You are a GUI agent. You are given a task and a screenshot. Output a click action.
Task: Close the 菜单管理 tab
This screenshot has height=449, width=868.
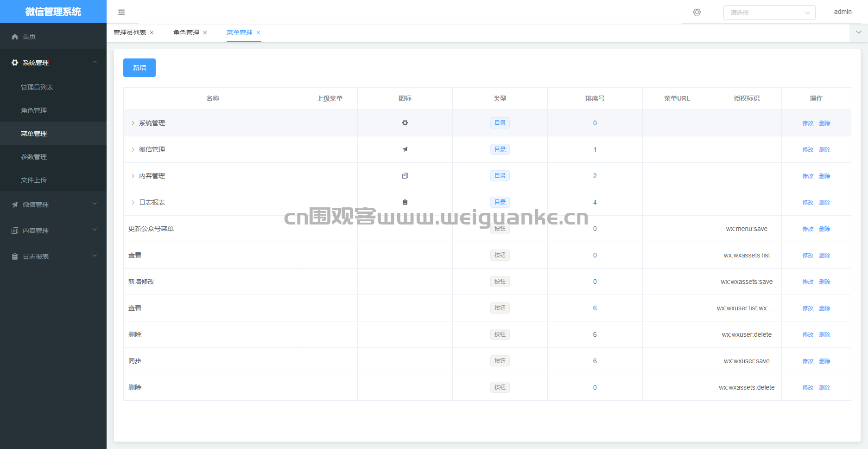point(258,32)
